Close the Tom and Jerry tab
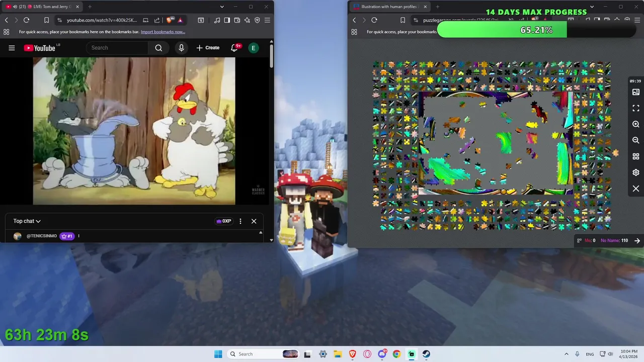644x362 pixels. pyautogui.click(x=77, y=7)
